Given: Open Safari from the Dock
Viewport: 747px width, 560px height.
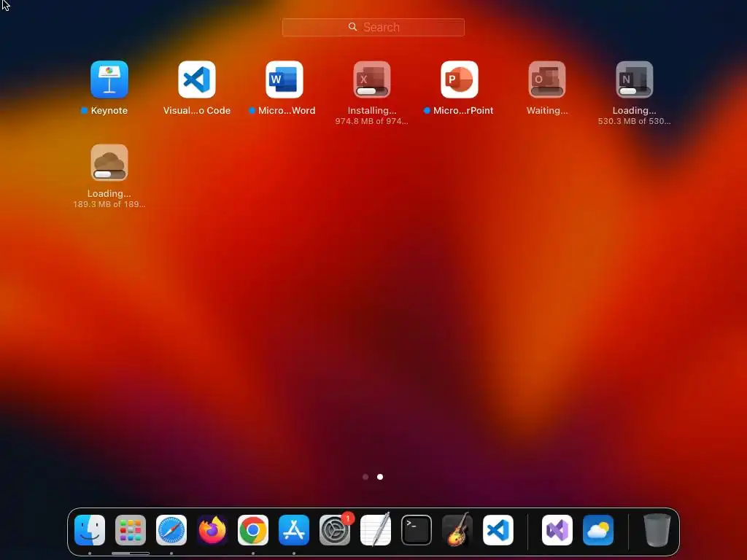Looking at the screenshot, I should point(171,530).
